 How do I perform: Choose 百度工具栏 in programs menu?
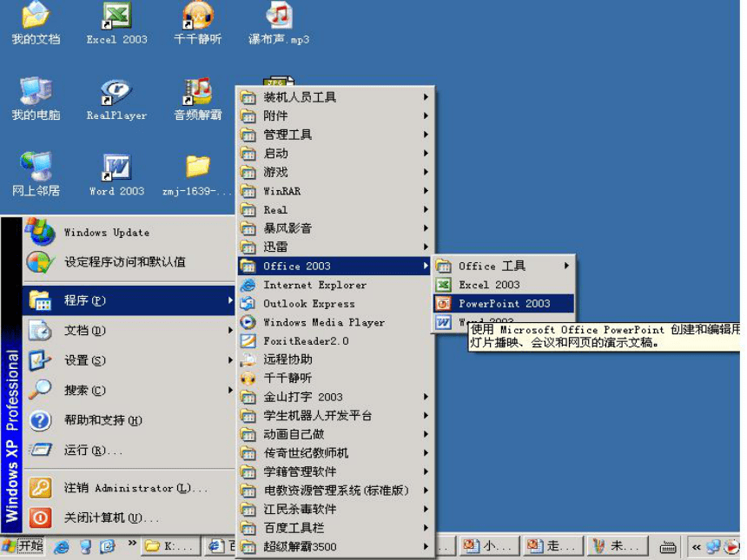(x=334, y=528)
